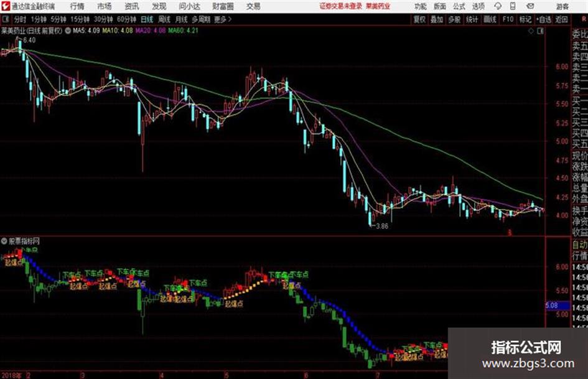Screen dimensions: 588x379
Task: Switch to the 30分钟 period tab
Action: point(103,19)
